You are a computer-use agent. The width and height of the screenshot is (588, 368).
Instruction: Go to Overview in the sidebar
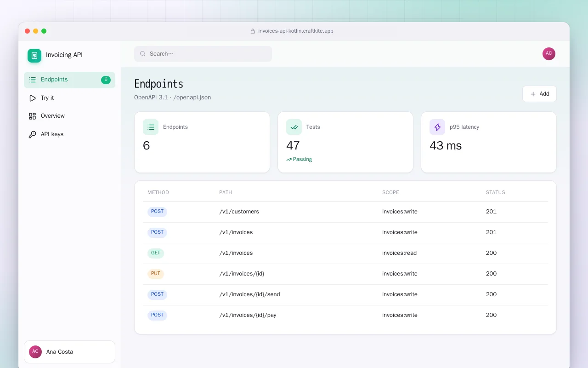click(x=69, y=116)
